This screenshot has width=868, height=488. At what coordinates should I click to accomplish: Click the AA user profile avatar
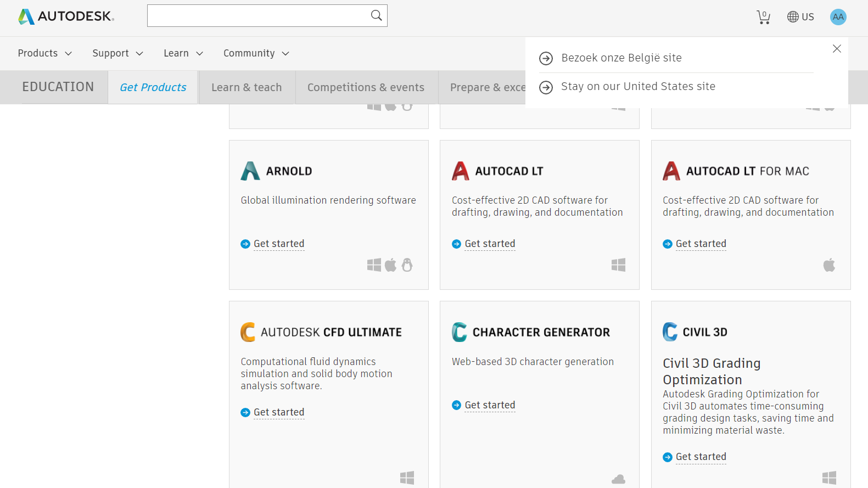[838, 17]
